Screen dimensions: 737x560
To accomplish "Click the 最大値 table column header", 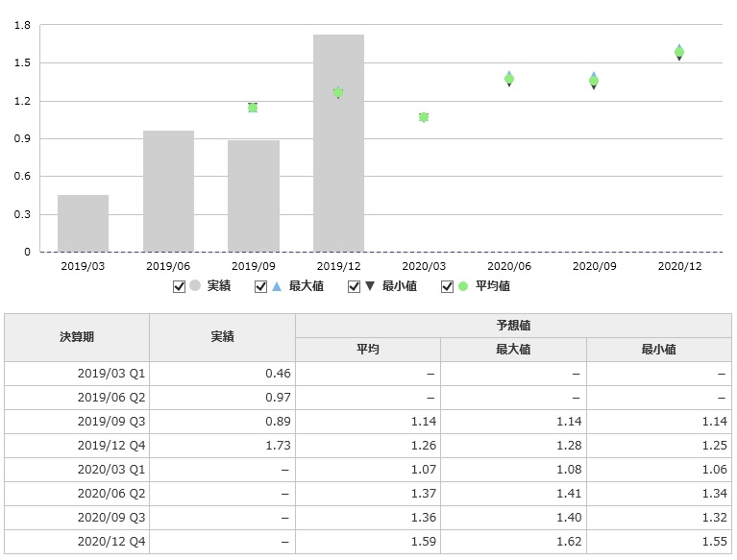I will [513, 350].
